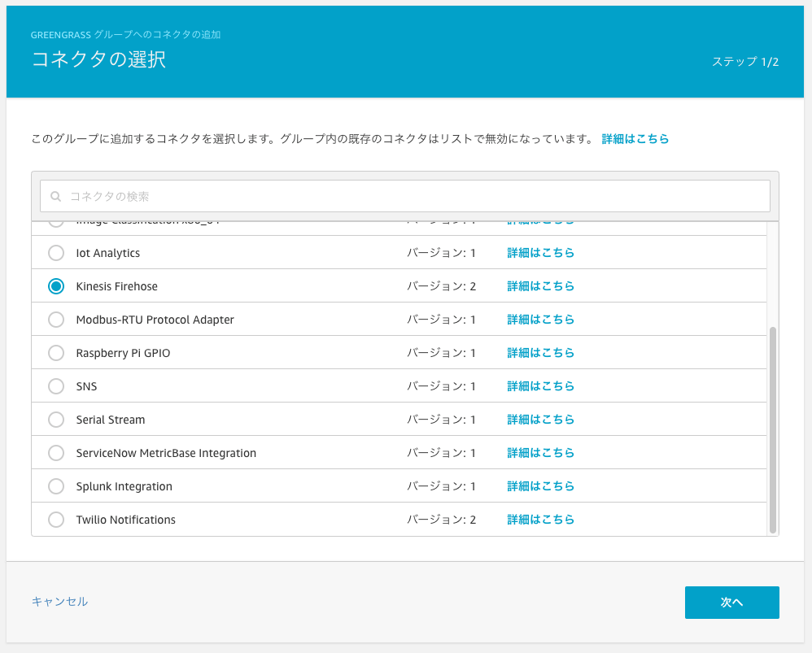Pick the SNS connector radio button
The width and height of the screenshot is (812, 653).
(56, 386)
